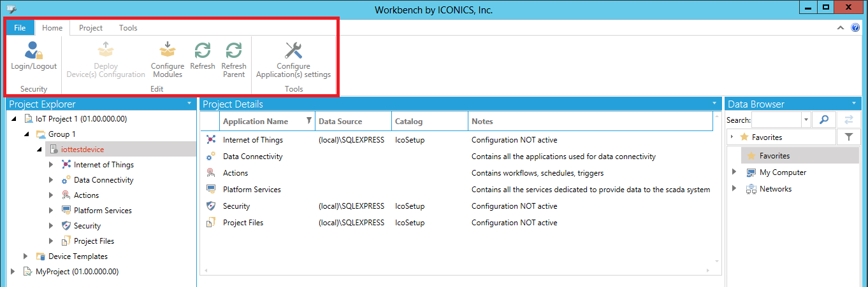Image resolution: width=868 pixels, height=287 pixels.
Task: Select Device Templates in Project Explorer
Action: (78, 256)
